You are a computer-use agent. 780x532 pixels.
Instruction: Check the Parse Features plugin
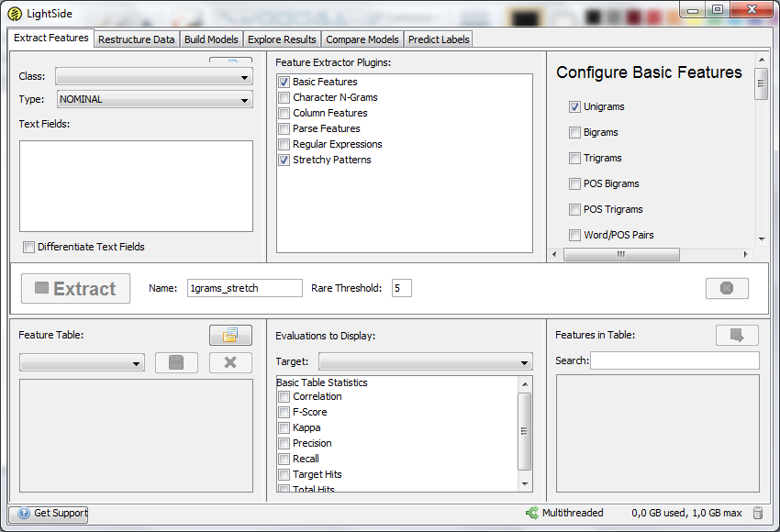[284, 128]
